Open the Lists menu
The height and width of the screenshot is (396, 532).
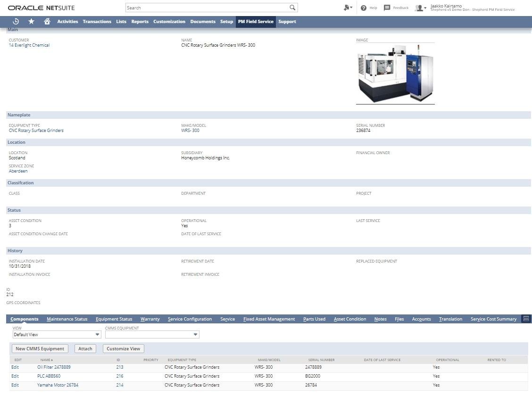[121, 21]
